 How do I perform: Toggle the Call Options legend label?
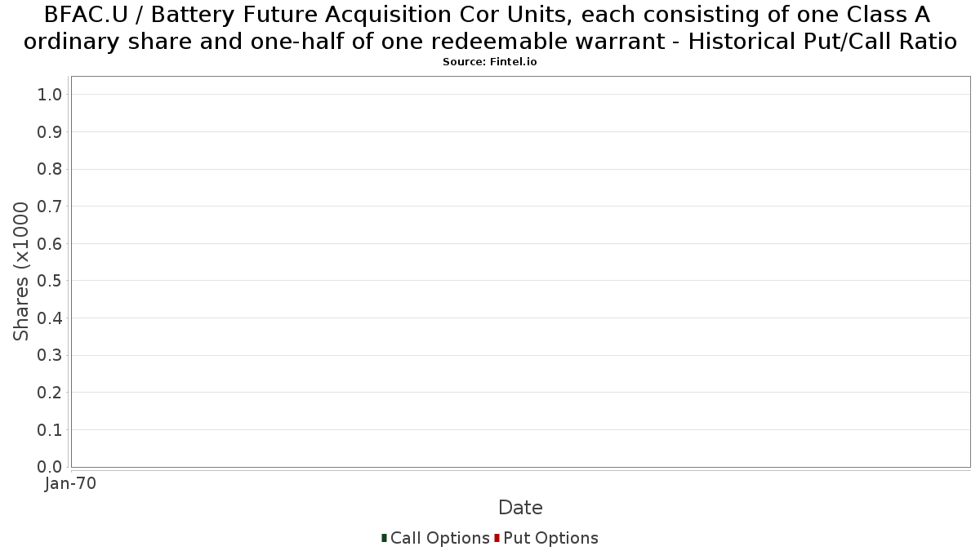click(440, 538)
